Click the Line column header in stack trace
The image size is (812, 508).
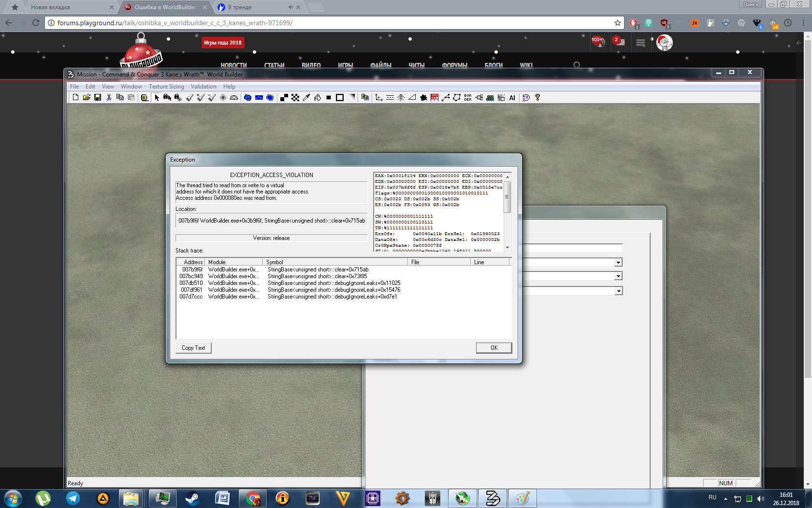490,262
